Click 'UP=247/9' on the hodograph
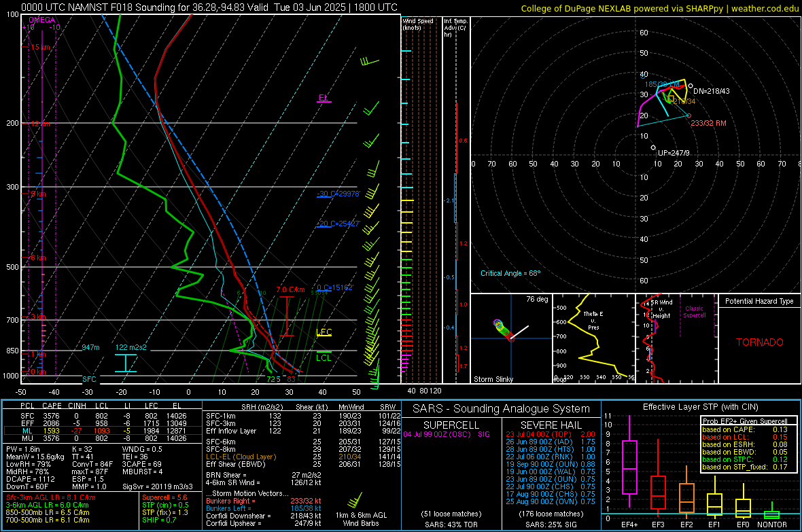 click(x=674, y=153)
